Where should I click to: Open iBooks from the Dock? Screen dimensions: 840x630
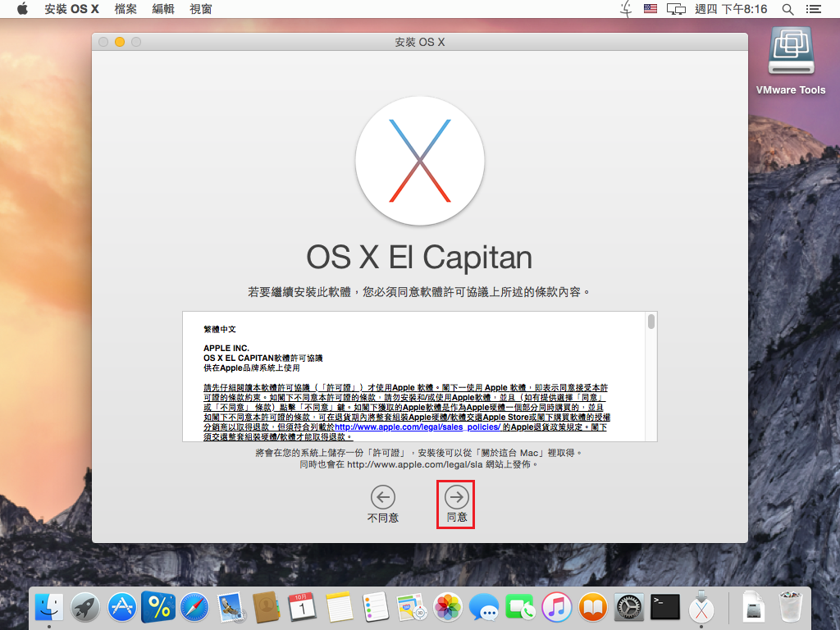tap(592, 608)
